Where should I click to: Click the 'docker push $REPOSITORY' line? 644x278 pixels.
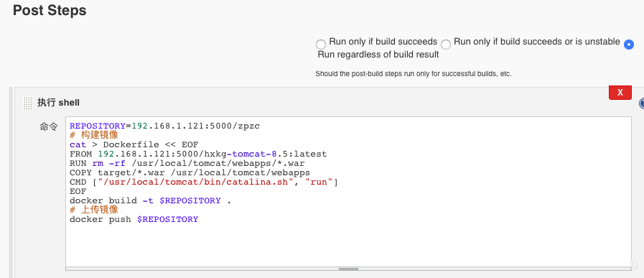[x=134, y=219]
